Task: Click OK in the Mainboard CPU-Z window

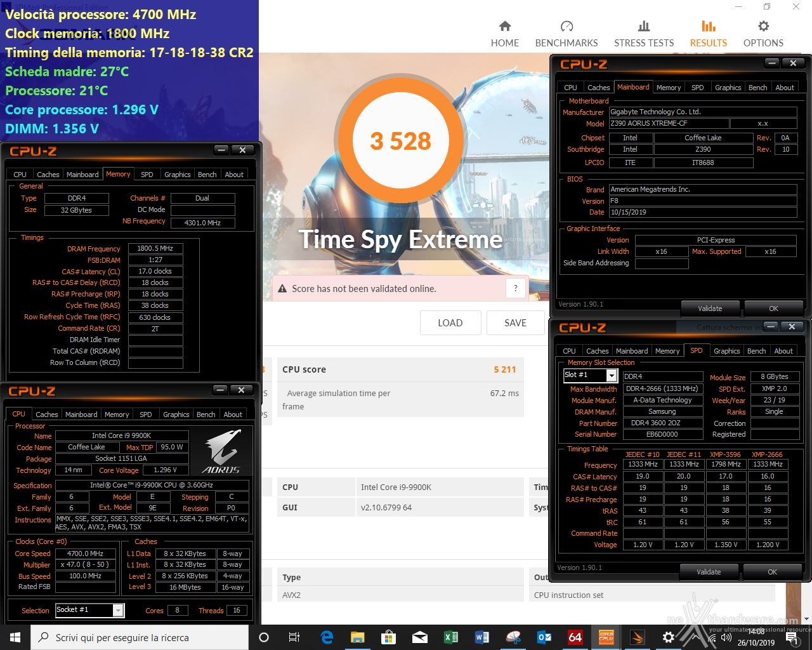Action: 773,308
